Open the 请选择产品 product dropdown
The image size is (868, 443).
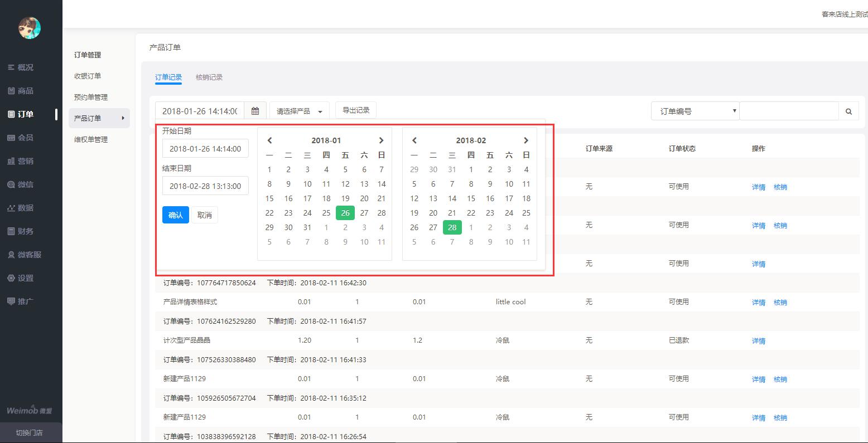tap(299, 111)
